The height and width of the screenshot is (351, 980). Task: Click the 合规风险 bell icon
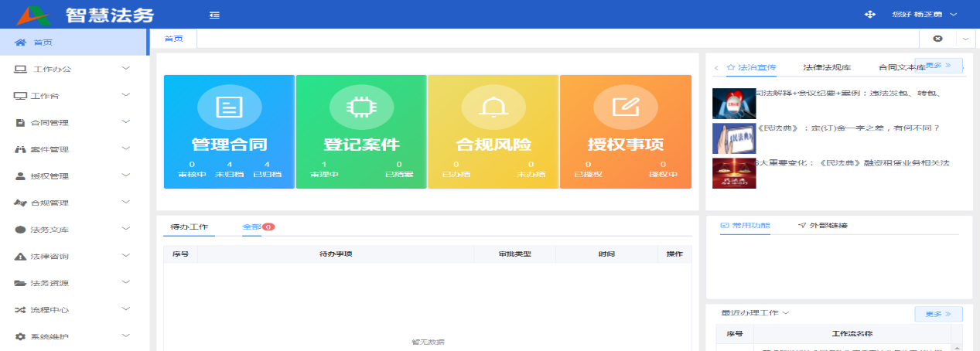[x=493, y=107]
